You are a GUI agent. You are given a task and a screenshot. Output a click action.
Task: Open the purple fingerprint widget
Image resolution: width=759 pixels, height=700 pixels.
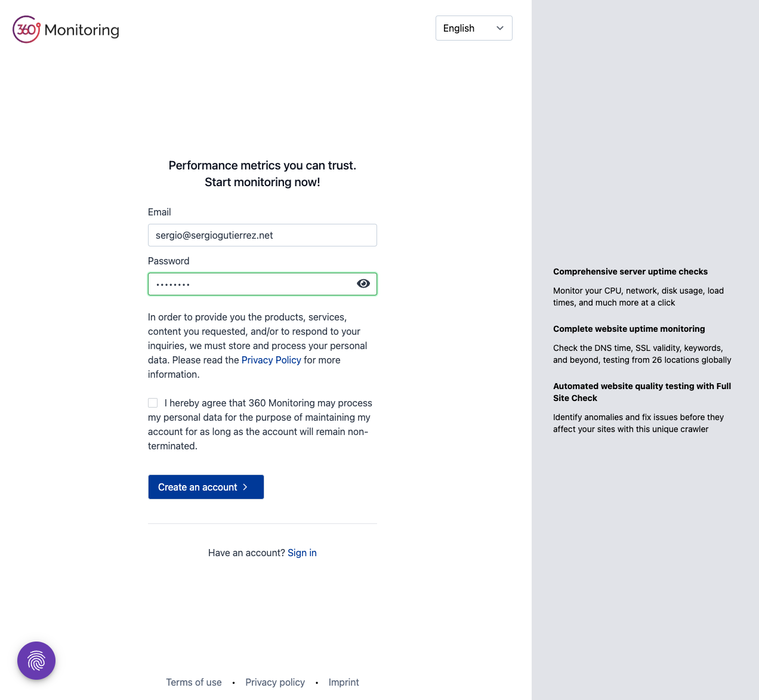pyautogui.click(x=36, y=661)
